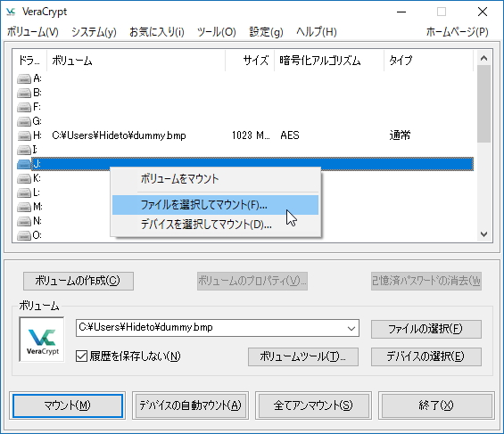Choose デバイスを選択してマウント(D)... from context menu

coord(215,225)
